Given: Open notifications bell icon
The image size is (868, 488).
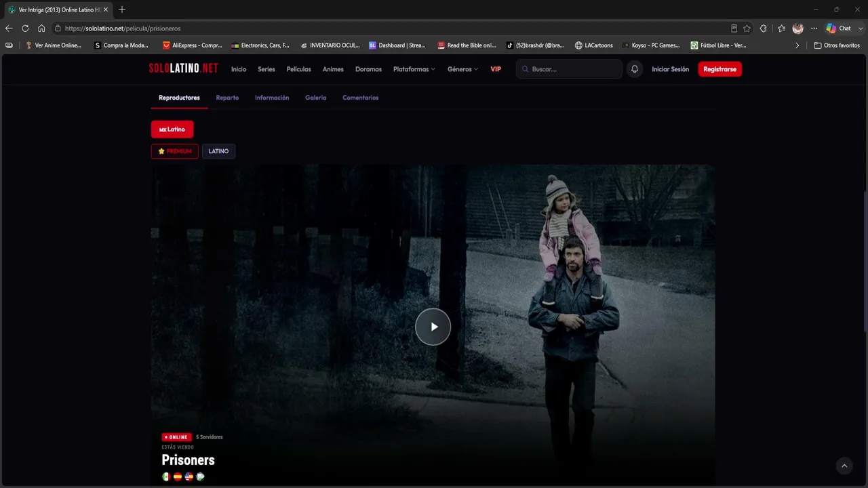Looking at the screenshot, I should [635, 69].
